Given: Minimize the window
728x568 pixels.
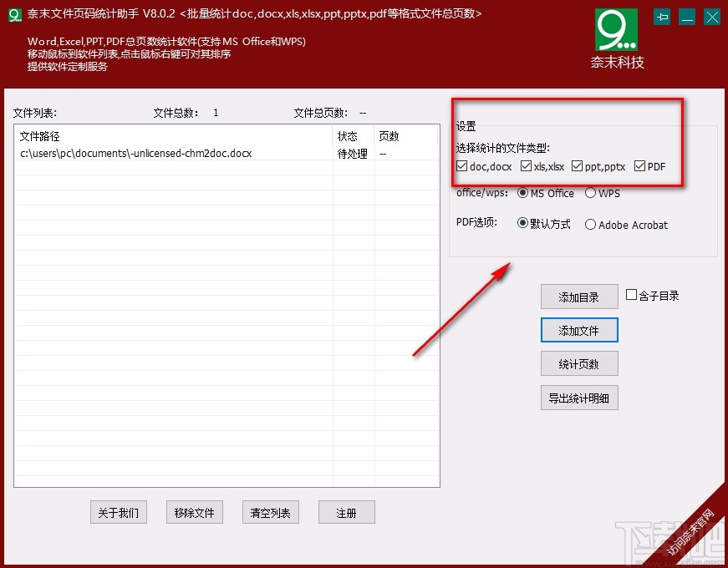Looking at the screenshot, I should click(x=687, y=18).
